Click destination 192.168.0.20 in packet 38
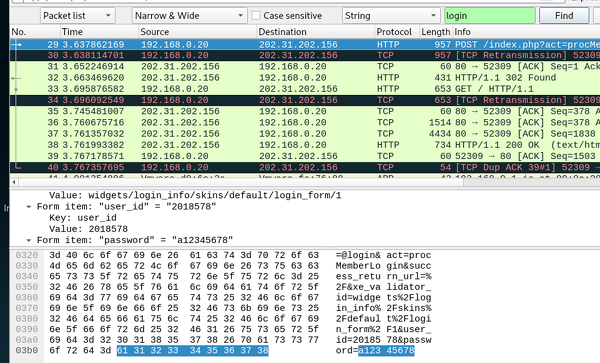The image size is (600, 363). [293, 145]
